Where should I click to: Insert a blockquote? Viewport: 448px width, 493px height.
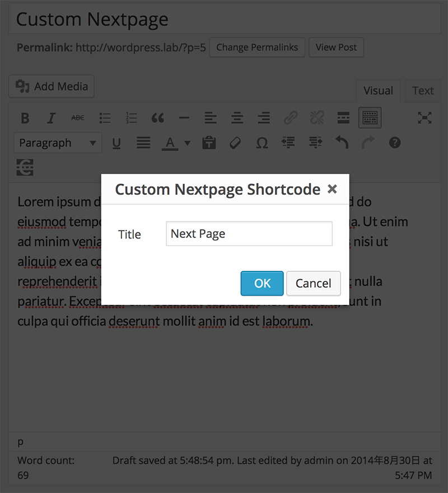158,118
